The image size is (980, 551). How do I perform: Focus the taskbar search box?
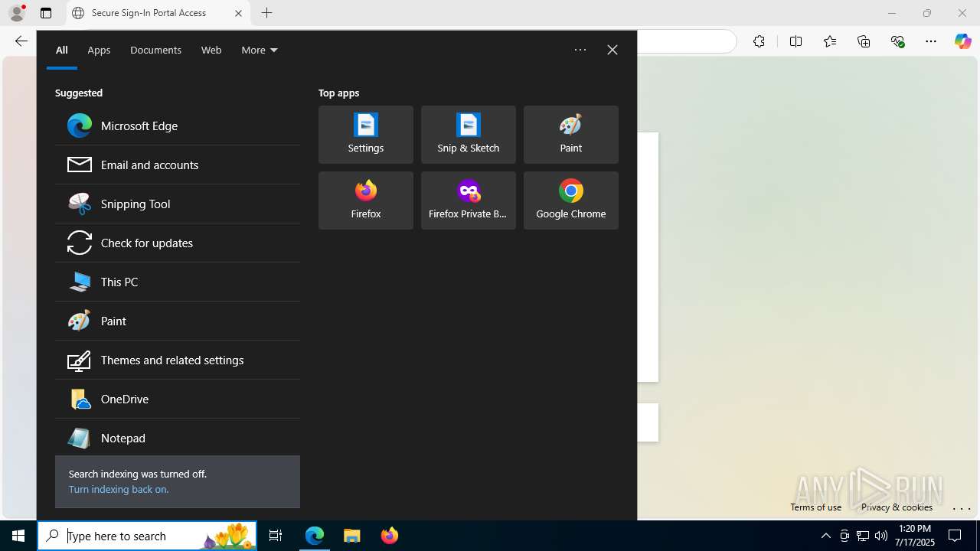tap(147, 536)
